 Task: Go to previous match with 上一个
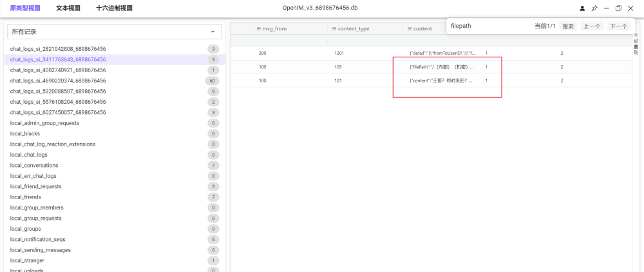point(592,26)
